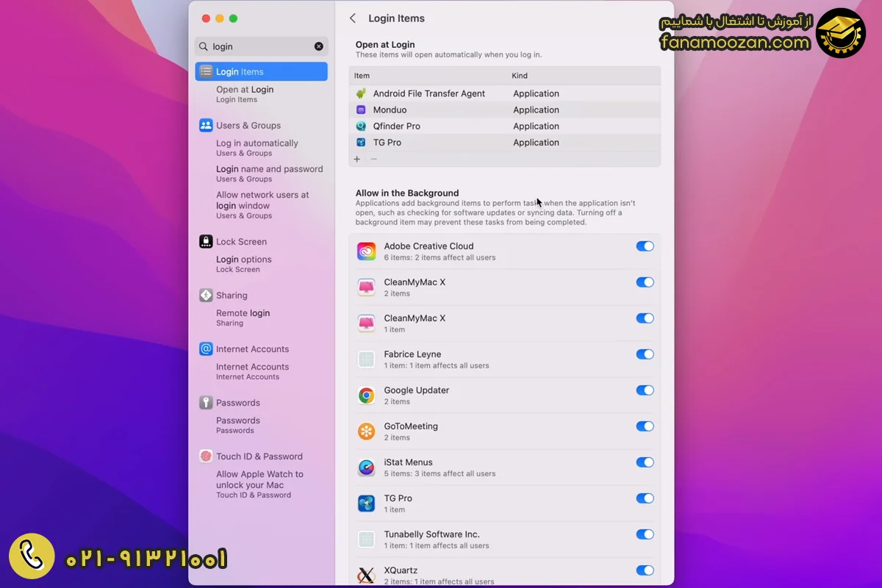Open Touch ID & Password in sidebar
This screenshot has height=588, width=882.
[x=259, y=456]
